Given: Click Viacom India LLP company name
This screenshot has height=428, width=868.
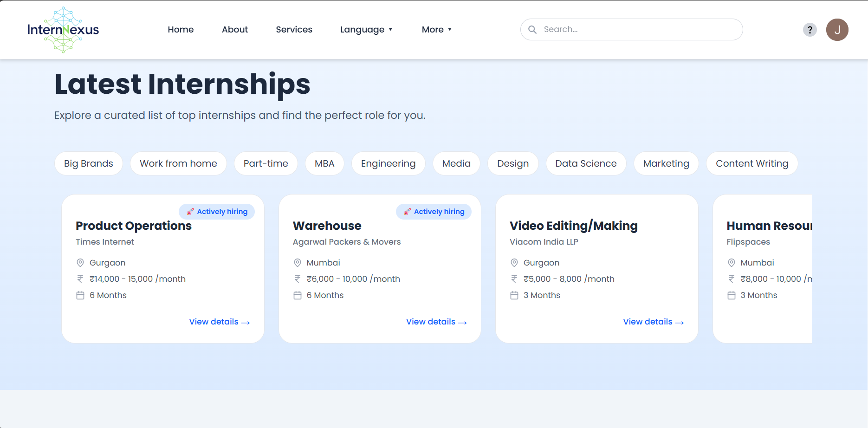Looking at the screenshot, I should click(544, 242).
